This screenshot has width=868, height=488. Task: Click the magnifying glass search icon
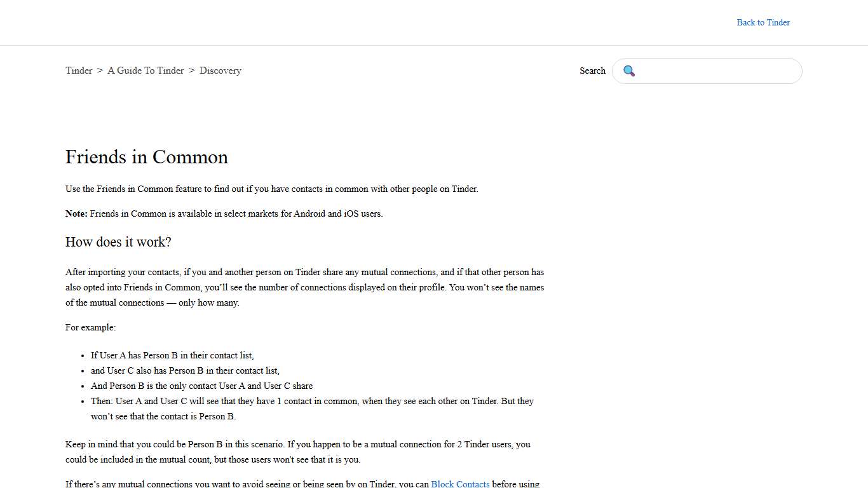629,71
